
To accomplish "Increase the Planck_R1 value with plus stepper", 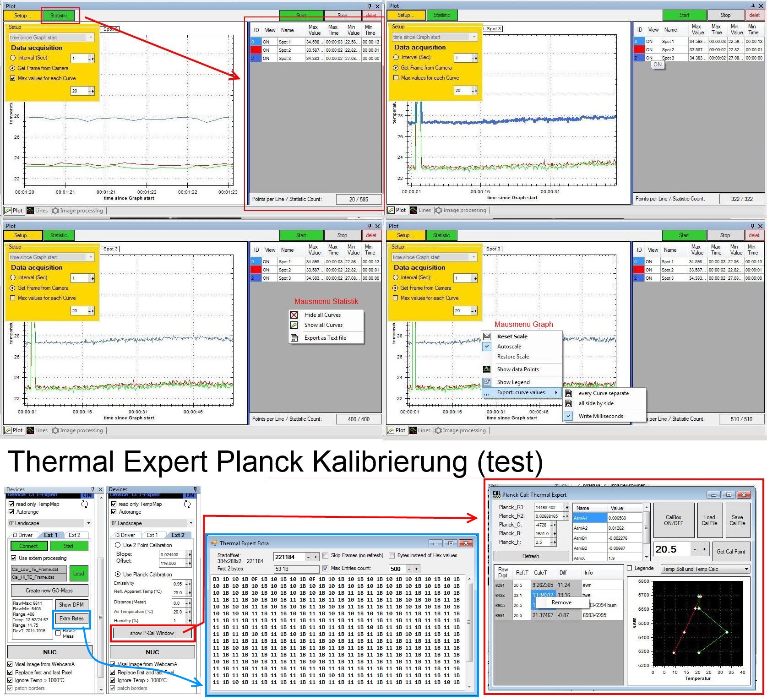I will click(x=567, y=508).
